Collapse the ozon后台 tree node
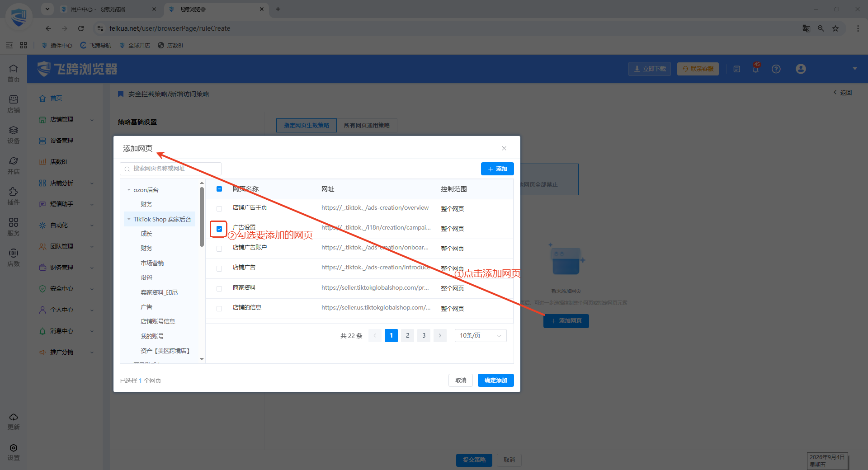 coord(129,190)
